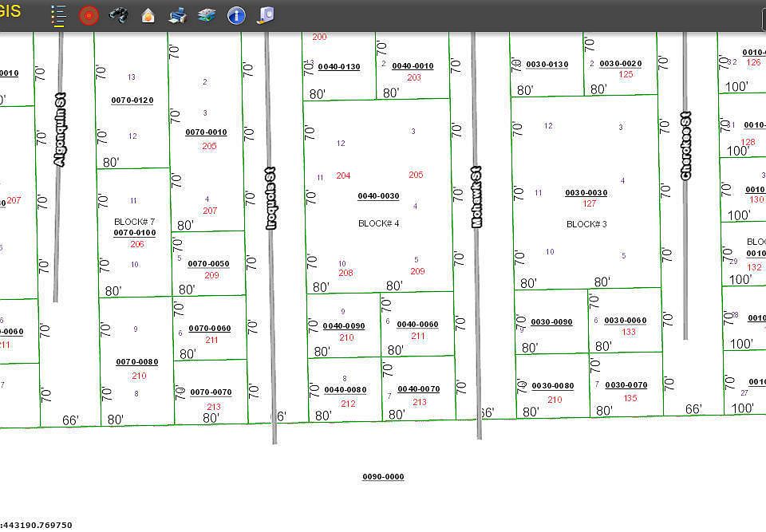Click parcel ID 0030-0090
Screen dimensions: 766x532
pos(551,322)
